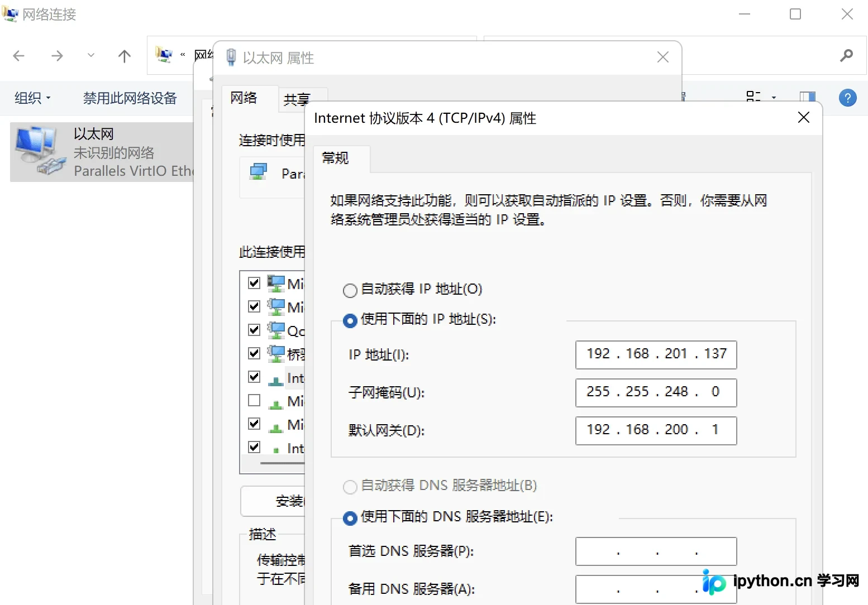Uncheck the 桥 item checkbox
868x605 pixels.
point(254,353)
